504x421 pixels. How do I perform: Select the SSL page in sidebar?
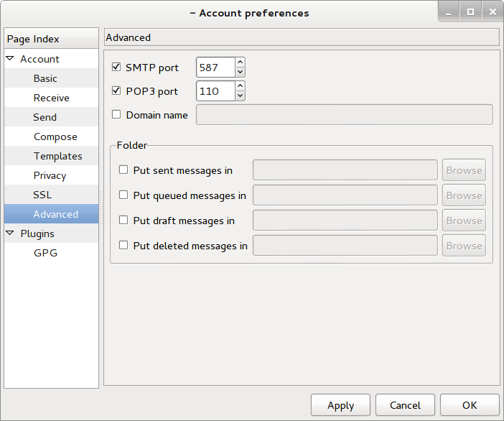(42, 195)
